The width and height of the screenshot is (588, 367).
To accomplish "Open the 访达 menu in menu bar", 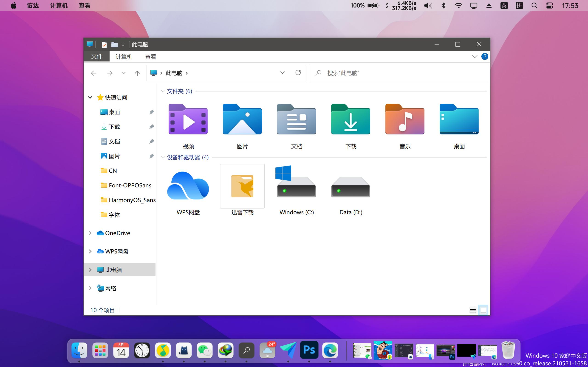I will 32,5.
